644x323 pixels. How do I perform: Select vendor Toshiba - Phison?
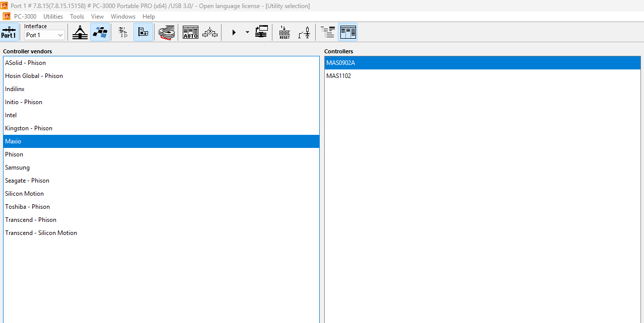pos(161,207)
